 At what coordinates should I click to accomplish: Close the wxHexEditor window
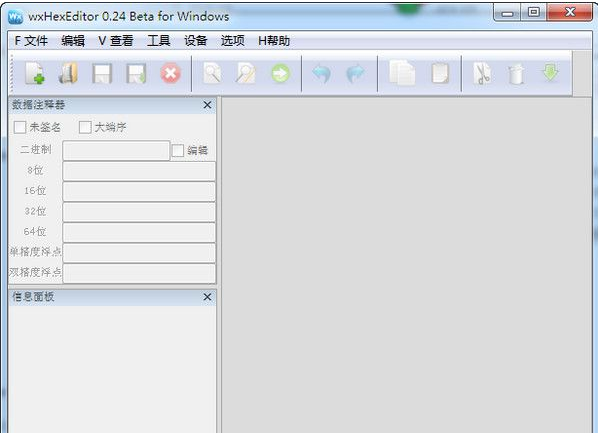click(x=570, y=13)
